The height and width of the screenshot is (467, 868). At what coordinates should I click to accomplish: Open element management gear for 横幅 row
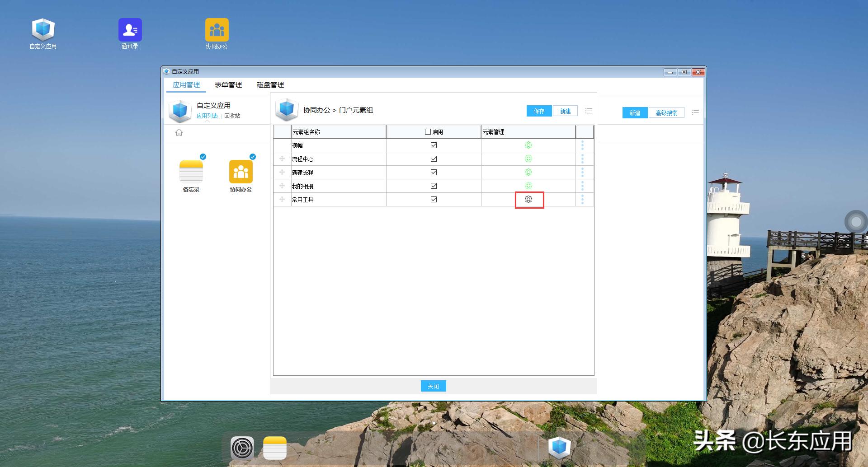(528, 145)
